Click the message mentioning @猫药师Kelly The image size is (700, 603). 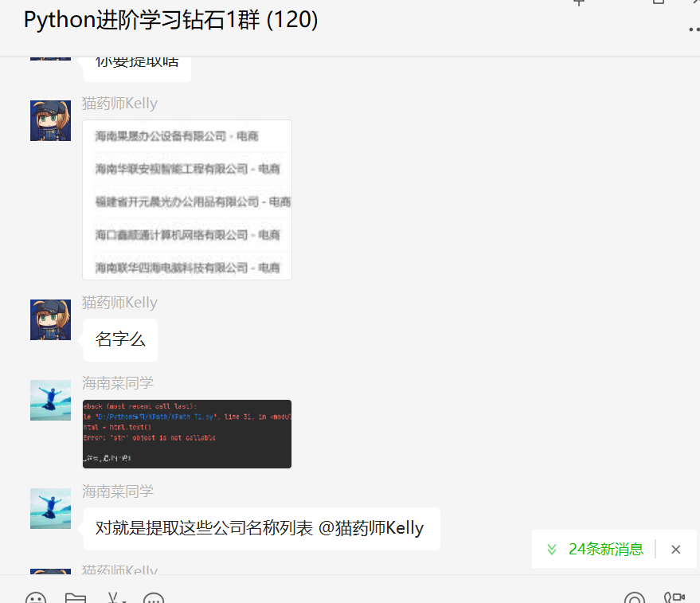tap(262, 528)
